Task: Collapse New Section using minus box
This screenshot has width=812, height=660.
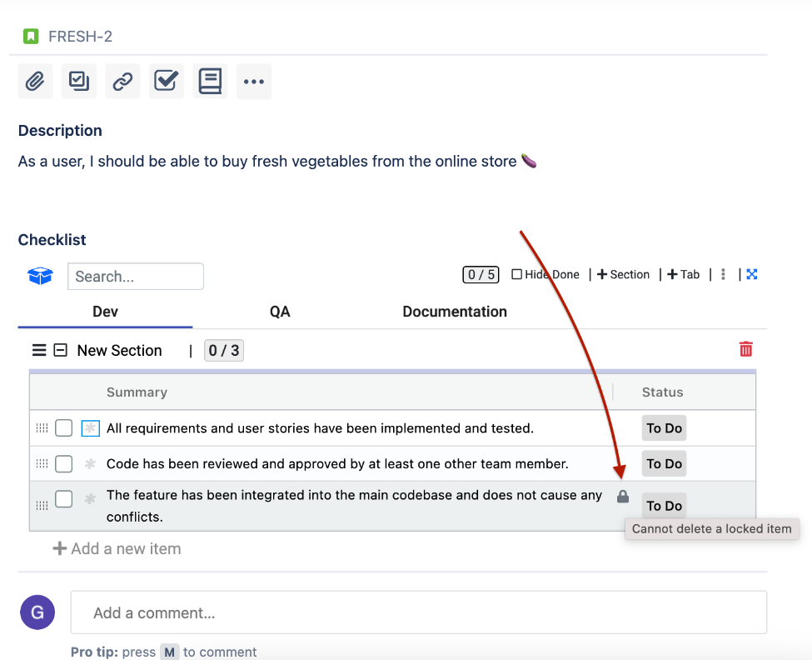Action: pyautogui.click(x=60, y=351)
